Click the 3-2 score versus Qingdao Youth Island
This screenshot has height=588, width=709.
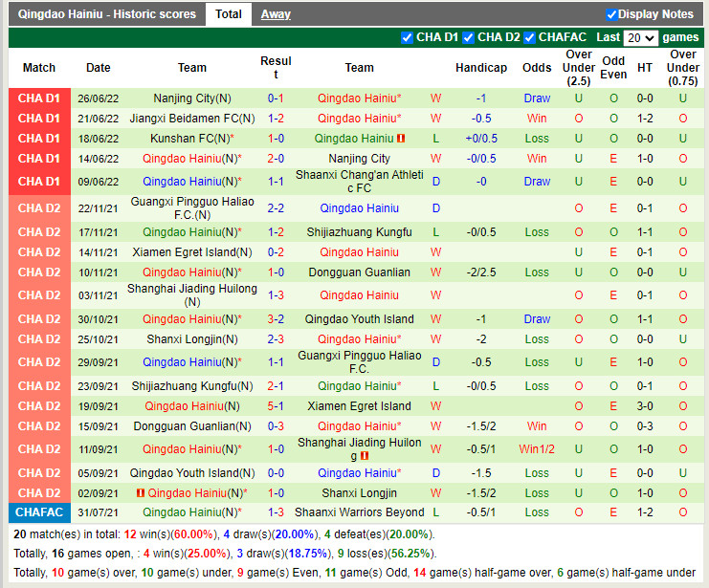click(x=276, y=319)
